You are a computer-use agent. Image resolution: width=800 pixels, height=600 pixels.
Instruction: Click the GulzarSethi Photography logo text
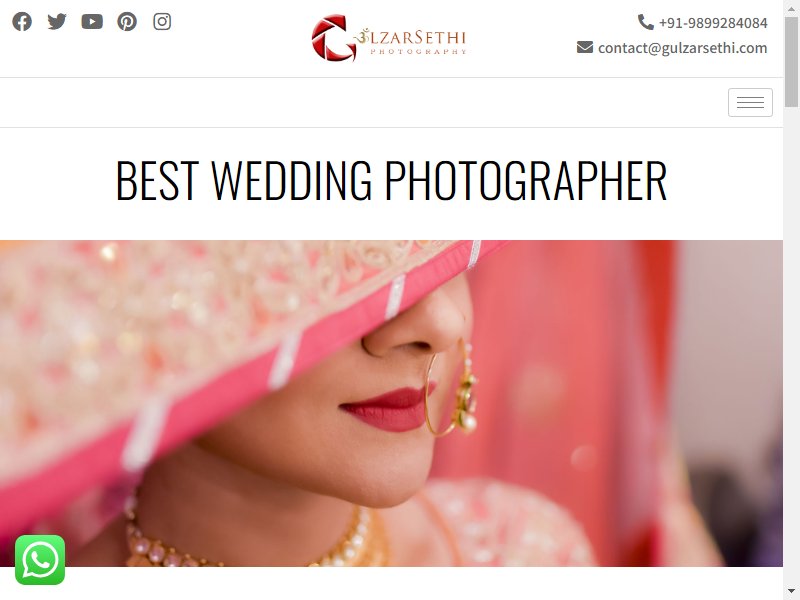412,42
